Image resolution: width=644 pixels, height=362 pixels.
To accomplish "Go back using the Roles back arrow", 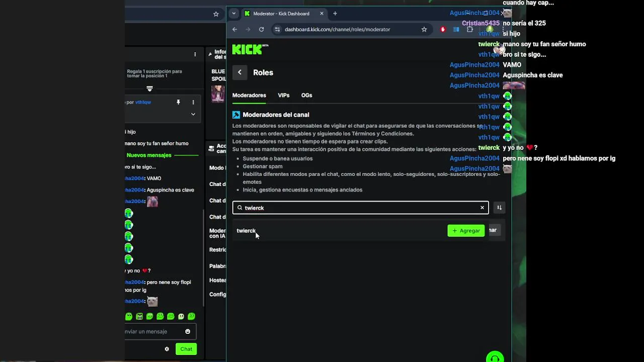I will (x=239, y=72).
